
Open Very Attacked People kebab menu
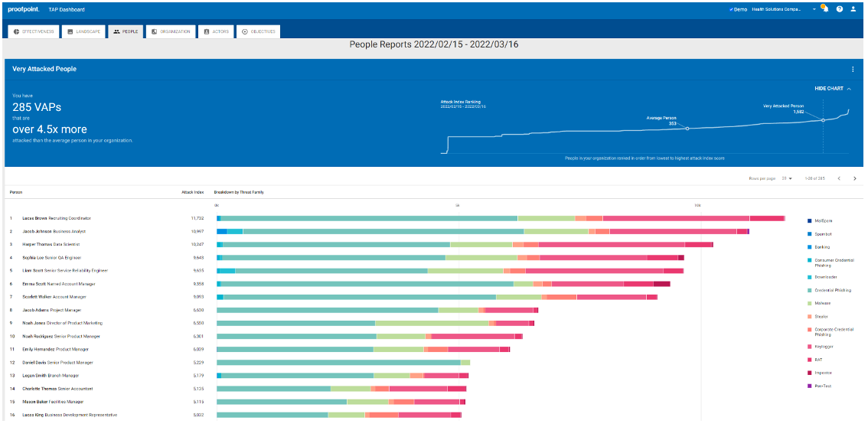coord(853,69)
